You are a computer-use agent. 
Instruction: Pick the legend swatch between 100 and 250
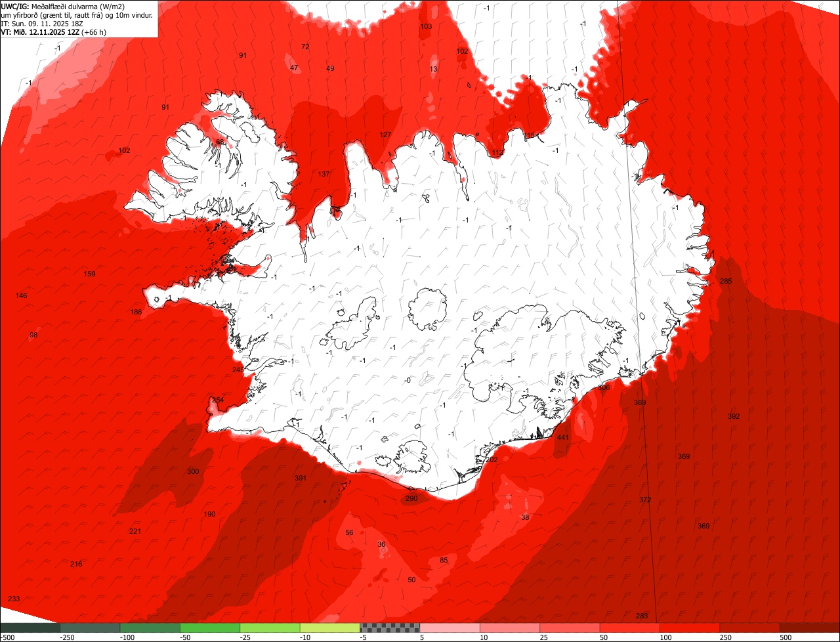coord(690,628)
